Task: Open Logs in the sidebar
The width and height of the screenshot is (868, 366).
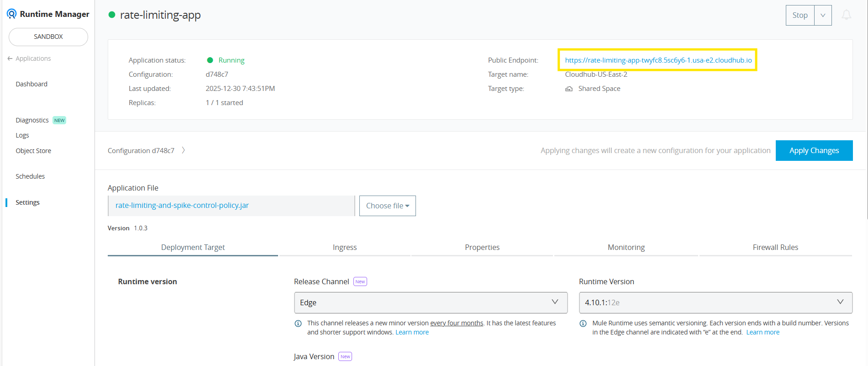Action: [x=22, y=135]
